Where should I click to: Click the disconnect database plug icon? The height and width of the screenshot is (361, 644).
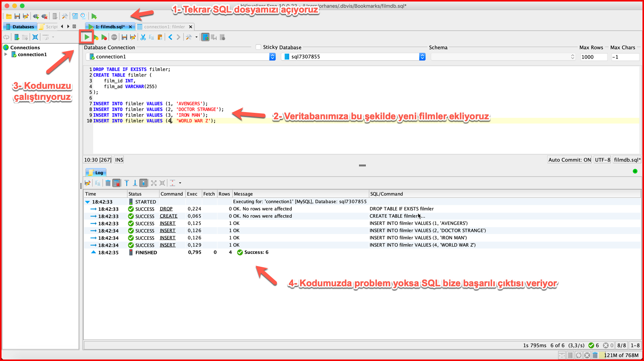[45, 16]
